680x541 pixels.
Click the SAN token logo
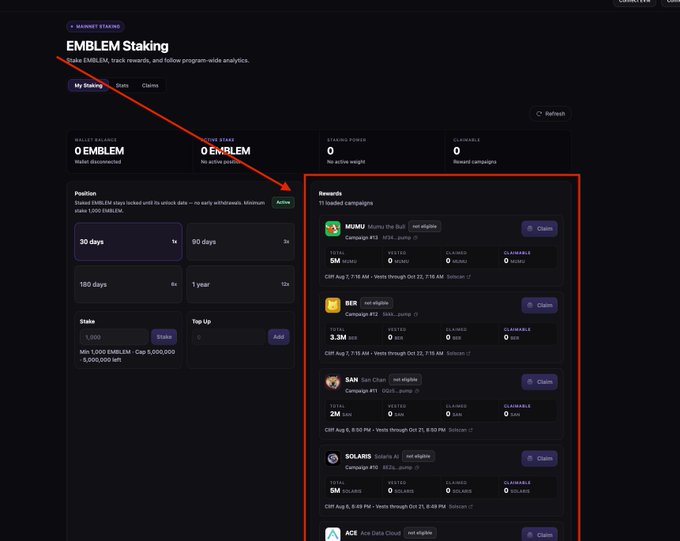pyautogui.click(x=333, y=382)
